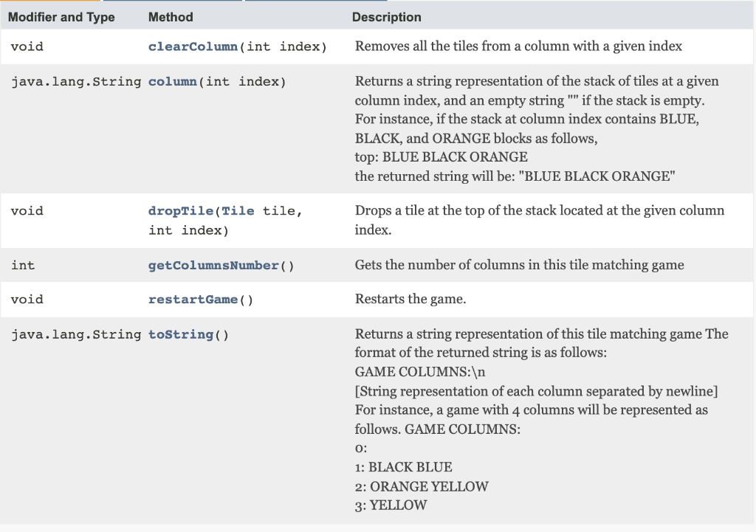Click the Tile type link in dropTile
Screen dimensions: 756x532
[238, 211]
